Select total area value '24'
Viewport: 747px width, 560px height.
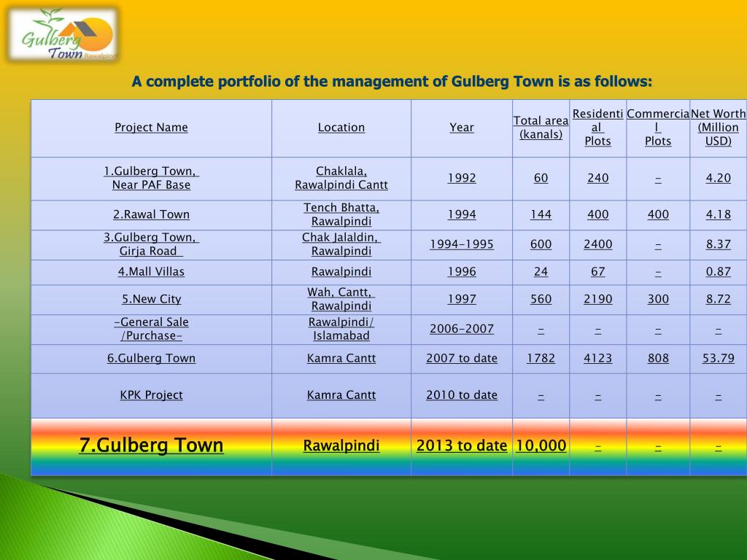click(541, 272)
